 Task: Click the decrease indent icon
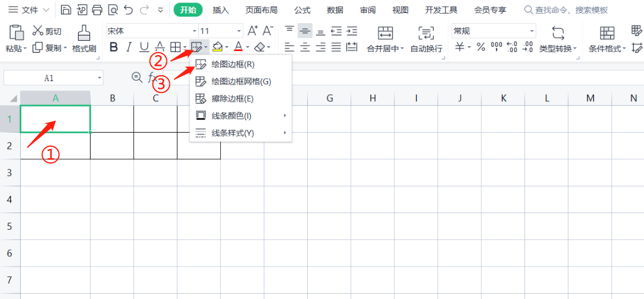[336, 31]
